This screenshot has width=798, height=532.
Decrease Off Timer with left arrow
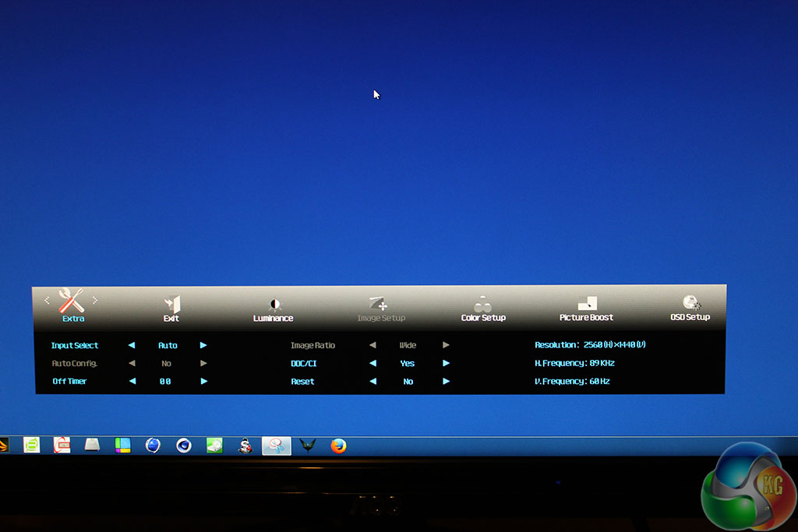pos(132,381)
